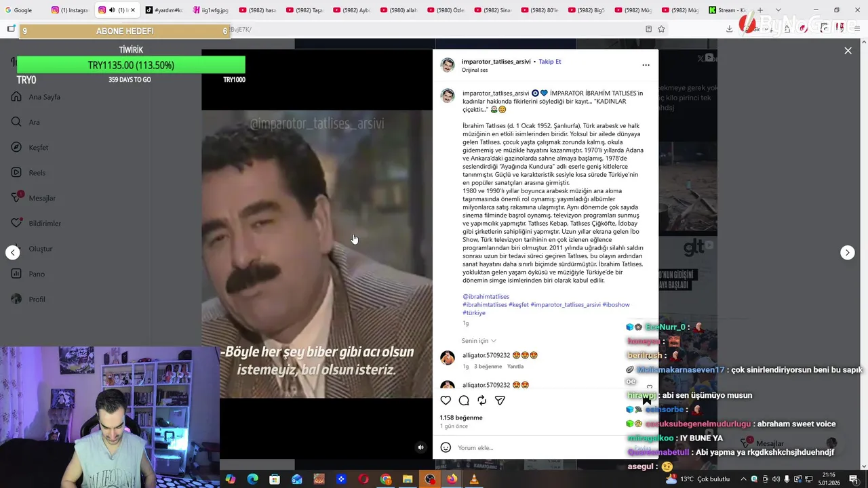Open alligator.5709232 commenter avatar
The width and height of the screenshot is (868, 488).
[x=448, y=358]
